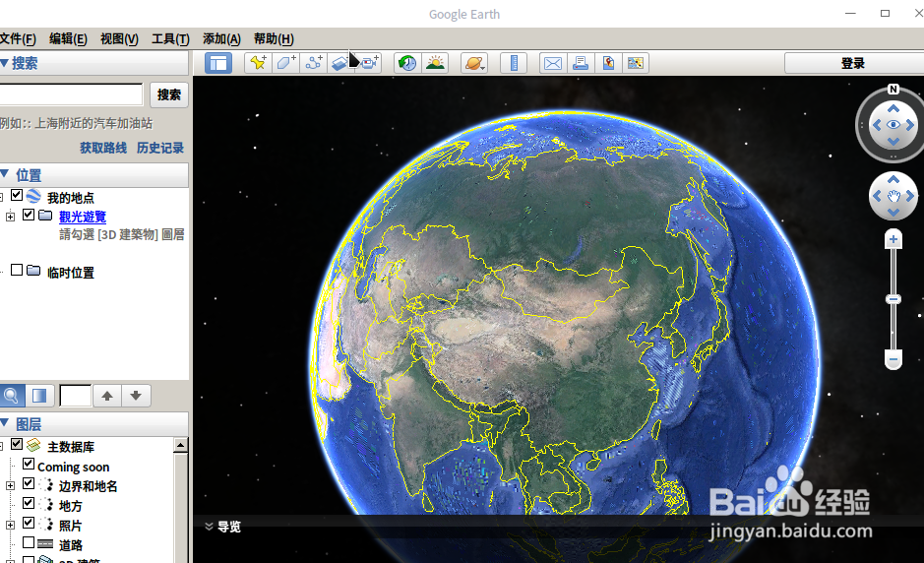Viewport: 924px width, 563px height.
Task: Uncheck the 觀光遊覽 checkbox
Action: (29, 215)
